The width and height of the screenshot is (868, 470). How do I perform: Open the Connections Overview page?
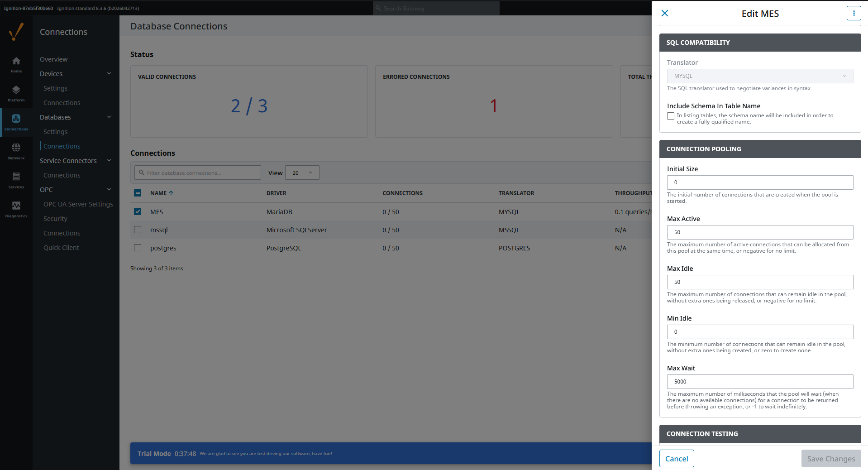(x=53, y=59)
